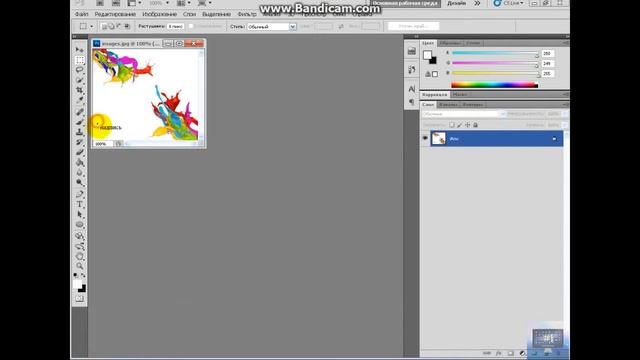Toggle Quick Mask mode
Viewport: 640px width, 360px height.
[80, 299]
